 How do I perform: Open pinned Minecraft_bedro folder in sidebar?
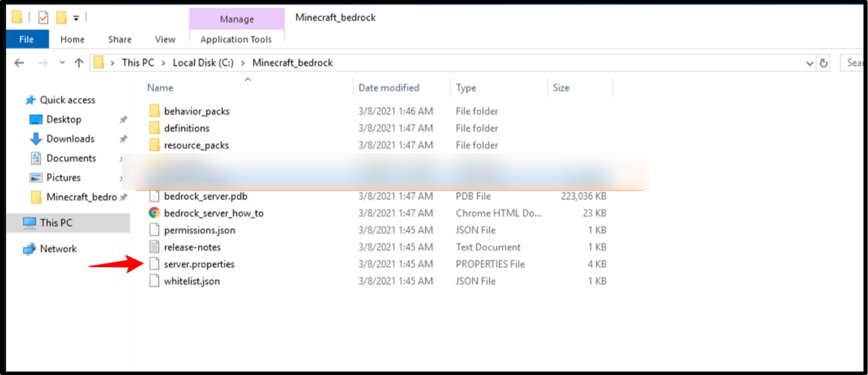pos(81,197)
